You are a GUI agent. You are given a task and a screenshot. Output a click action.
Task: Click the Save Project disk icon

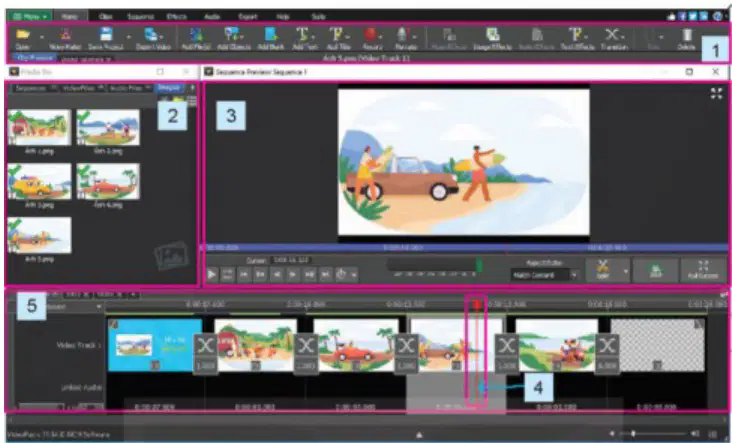coord(106,34)
